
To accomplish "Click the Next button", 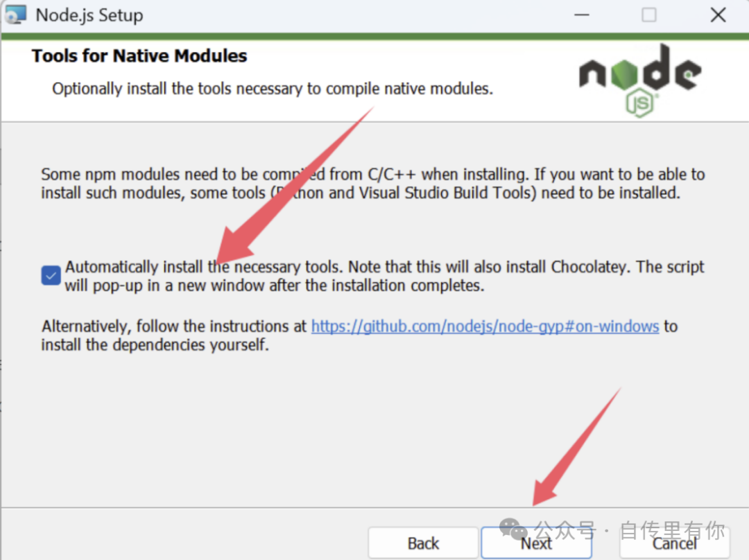I will [x=536, y=543].
